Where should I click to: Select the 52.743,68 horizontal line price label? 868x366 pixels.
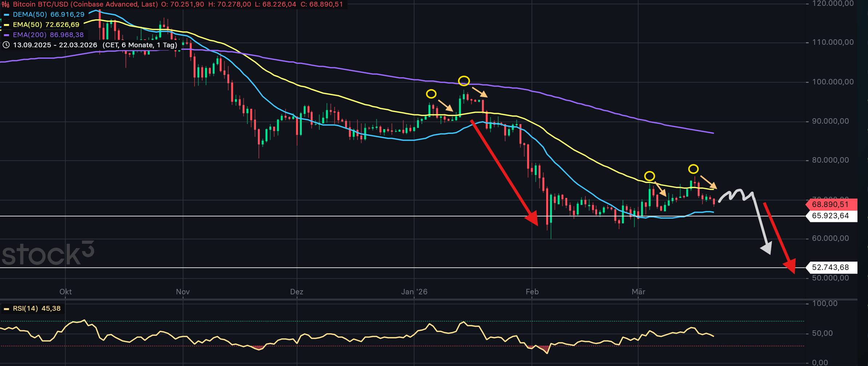pos(831,267)
